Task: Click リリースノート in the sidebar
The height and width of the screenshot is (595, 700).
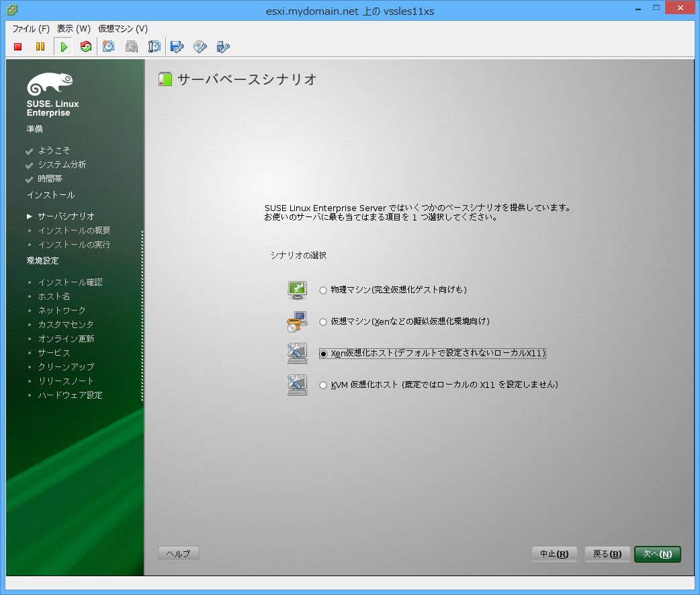Action: click(66, 381)
